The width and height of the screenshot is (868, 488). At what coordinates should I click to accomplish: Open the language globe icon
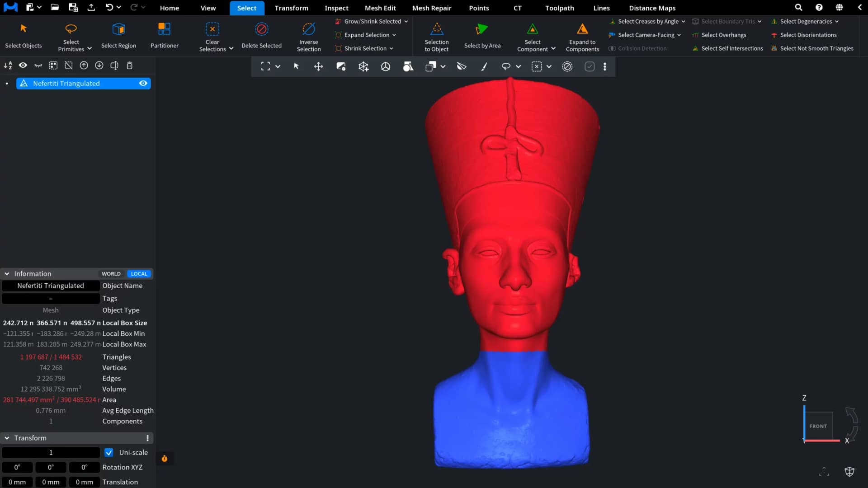click(839, 7)
